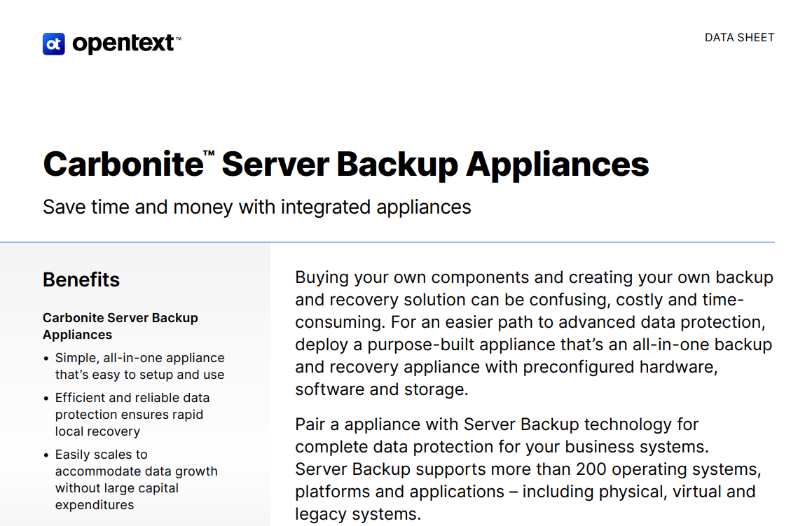Click the paragraph starting "Pair a appliance"
The height and width of the screenshot is (526, 812).
(525, 469)
